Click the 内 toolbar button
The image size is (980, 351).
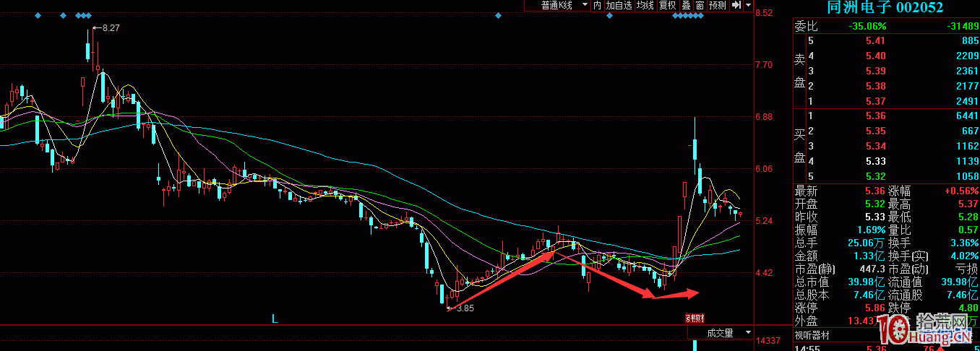597,5
